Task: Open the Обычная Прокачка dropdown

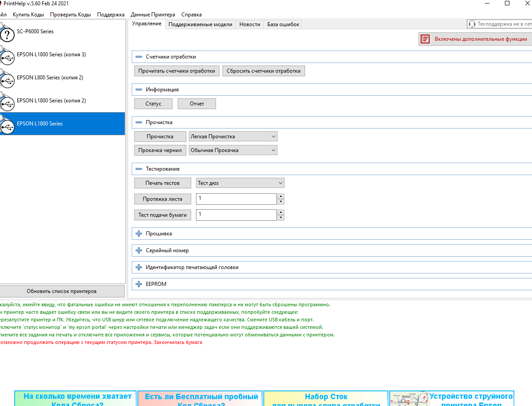Action: coord(233,150)
